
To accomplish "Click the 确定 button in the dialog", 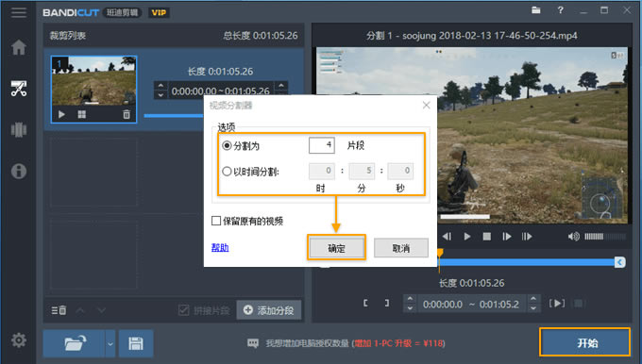I will tap(336, 248).
